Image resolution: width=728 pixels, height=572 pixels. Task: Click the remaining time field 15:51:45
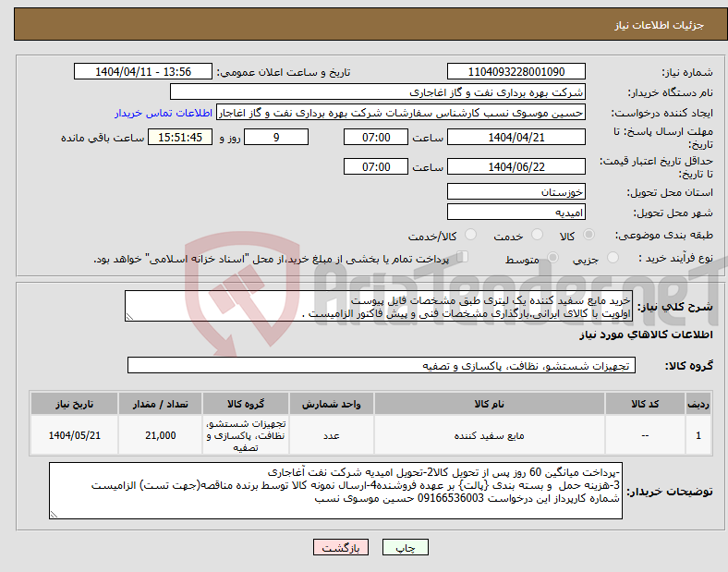pyautogui.click(x=180, y=137)
